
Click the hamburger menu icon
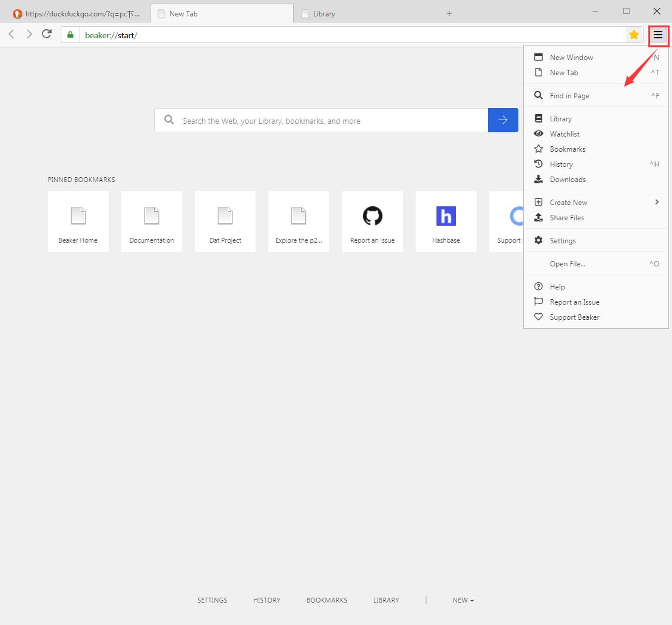[x=658, y=35]
